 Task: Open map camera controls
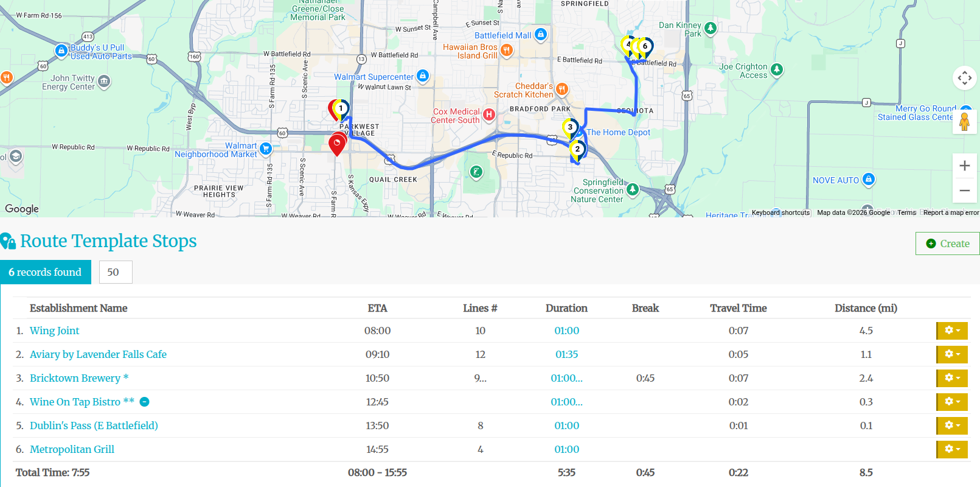[x=964, y=78]
